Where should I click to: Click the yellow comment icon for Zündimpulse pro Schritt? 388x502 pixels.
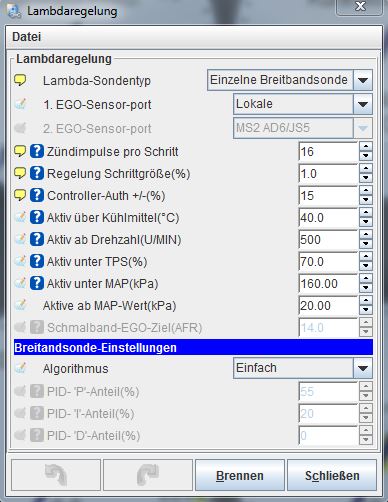pos(20,151)
